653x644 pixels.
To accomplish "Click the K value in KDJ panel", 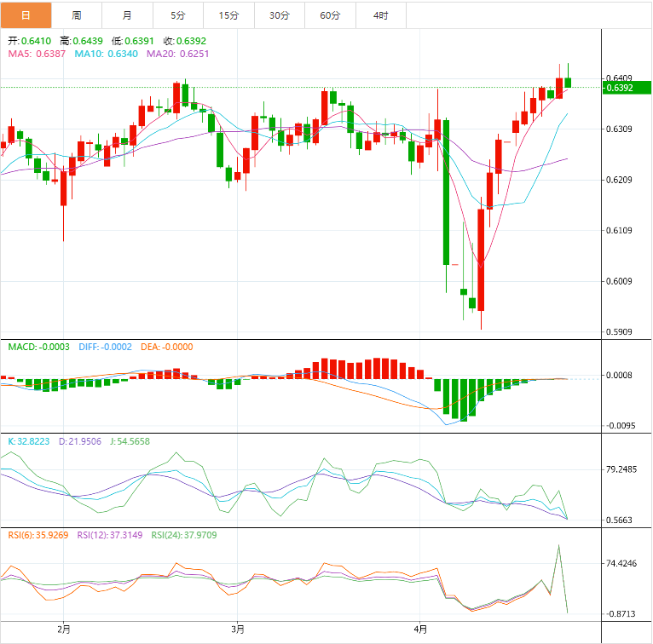I will click(x=29, y=441).
